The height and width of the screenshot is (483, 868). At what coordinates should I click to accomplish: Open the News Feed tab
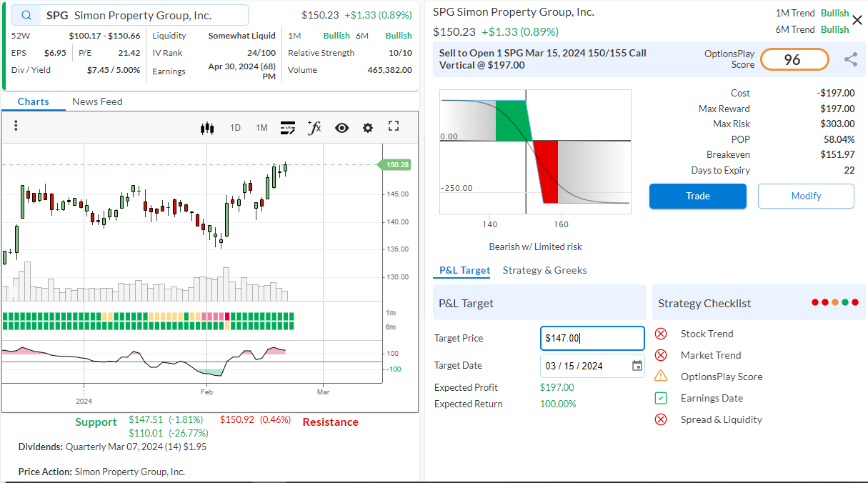click(x=97, y=101)
